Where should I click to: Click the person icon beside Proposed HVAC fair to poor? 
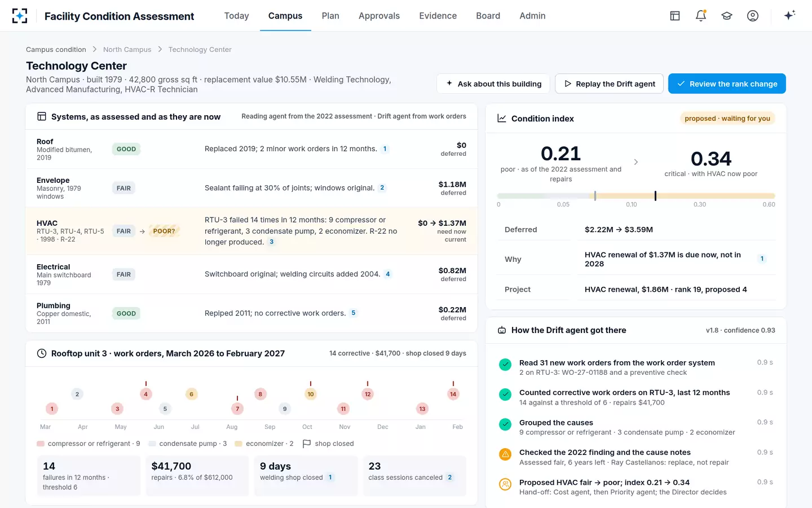[x=505, y=484]
